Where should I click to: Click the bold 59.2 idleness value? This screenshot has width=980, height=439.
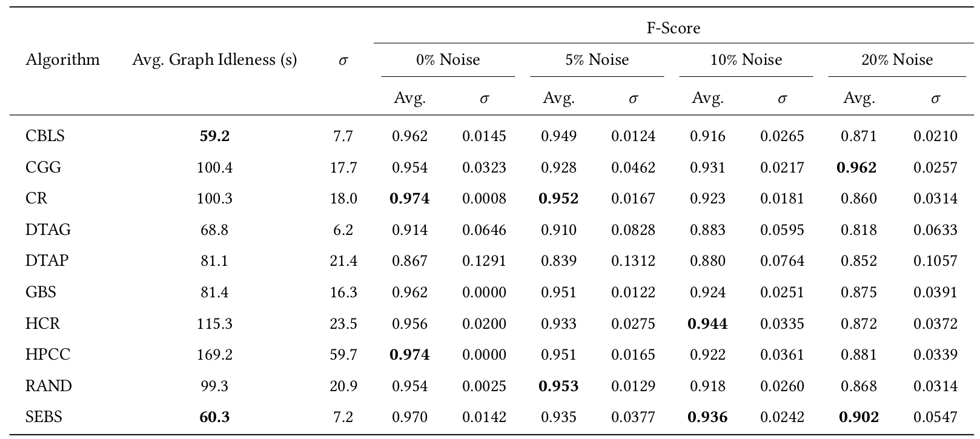[x=214, y=136]
